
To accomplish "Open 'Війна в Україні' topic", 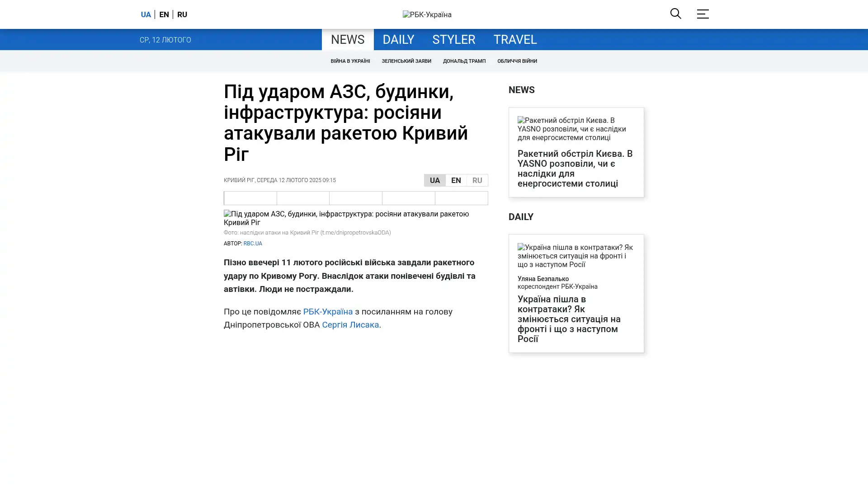I will [350, 61].
